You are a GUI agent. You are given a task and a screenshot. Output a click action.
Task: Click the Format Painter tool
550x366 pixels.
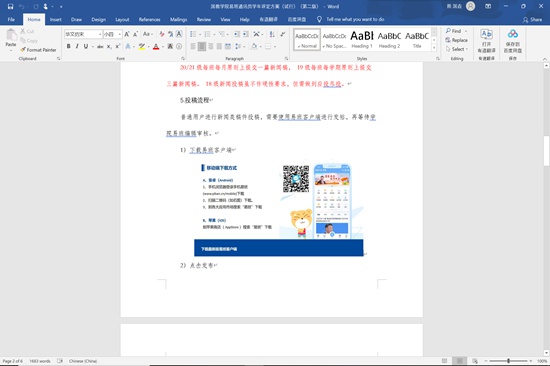click(x=38, y=50)
